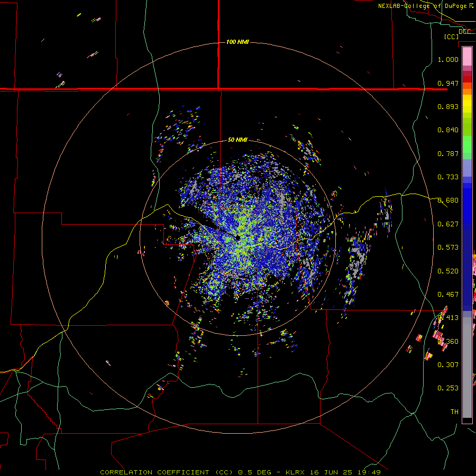The width and height of the screenshot is (476, 476).
Task: Click the gray bottom segment of color bar
Action: click(467, 368)
